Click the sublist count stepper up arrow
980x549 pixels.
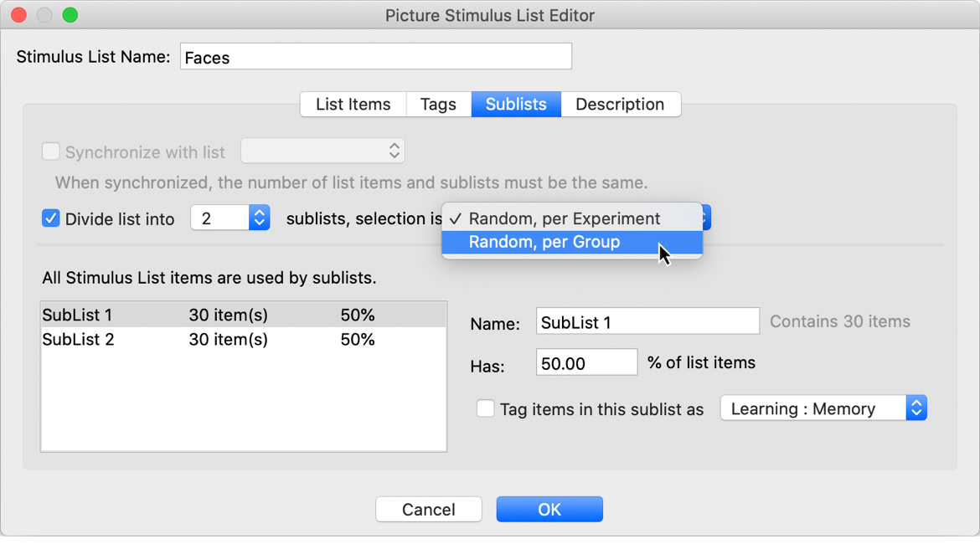click(259, 213)
